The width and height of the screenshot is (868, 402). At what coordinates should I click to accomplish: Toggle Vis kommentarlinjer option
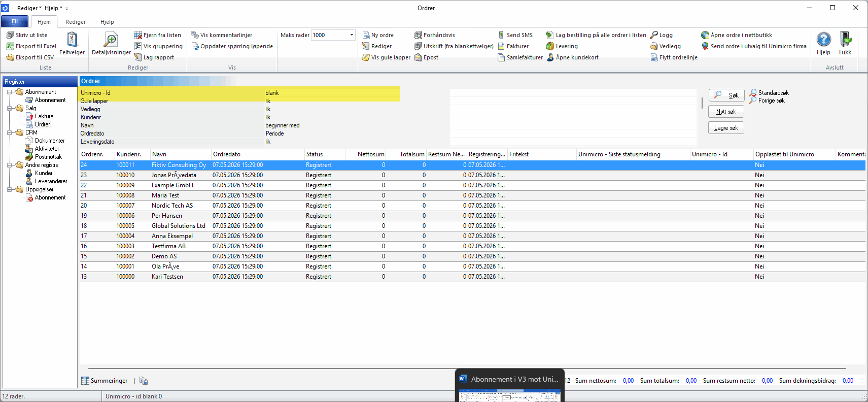tap(221, 35)
